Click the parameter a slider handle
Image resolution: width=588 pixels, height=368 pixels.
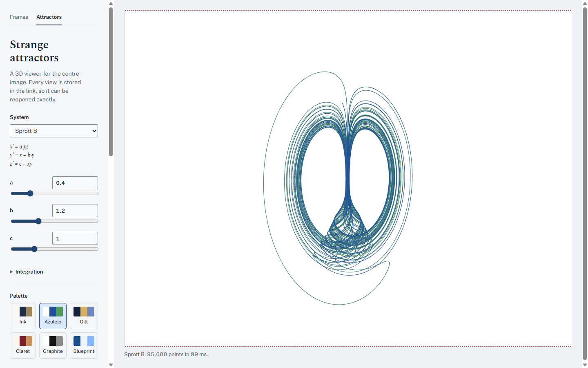pyautogui.click(x=30, y=193)
